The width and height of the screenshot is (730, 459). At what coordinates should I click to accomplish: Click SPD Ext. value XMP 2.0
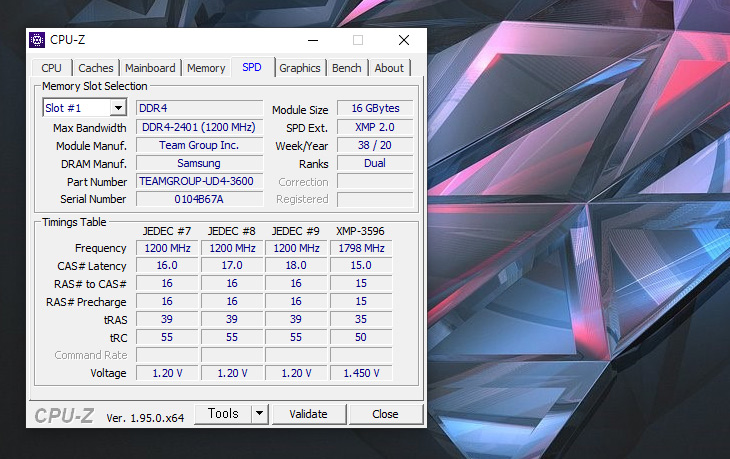click(x=375, y=127)
